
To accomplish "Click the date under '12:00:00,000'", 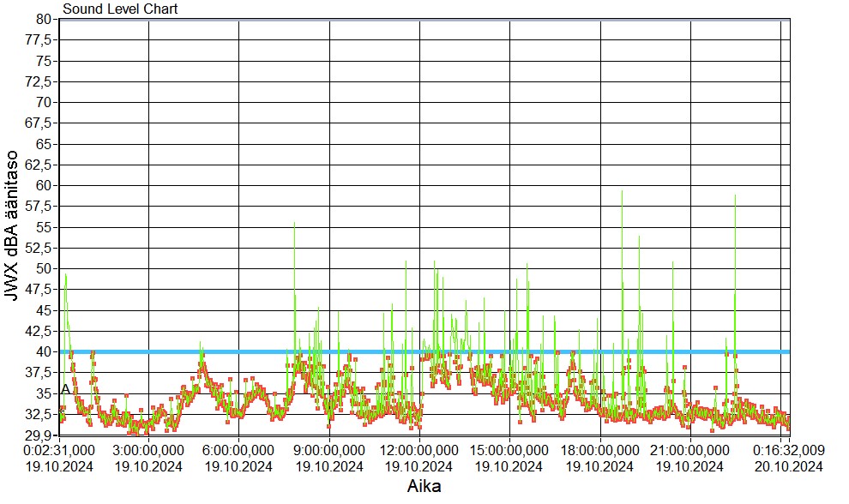I will pyautogui.click(x=419, y=466).
